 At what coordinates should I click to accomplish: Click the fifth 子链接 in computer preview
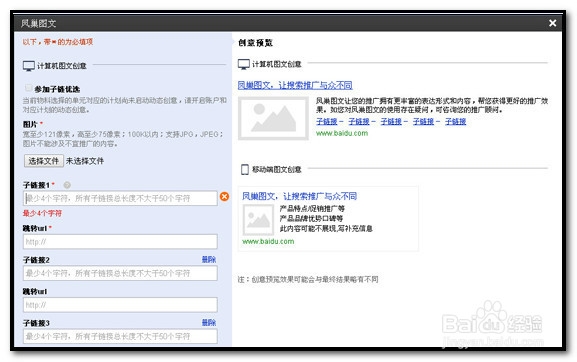pyautogui.click(x=456, y=121)
